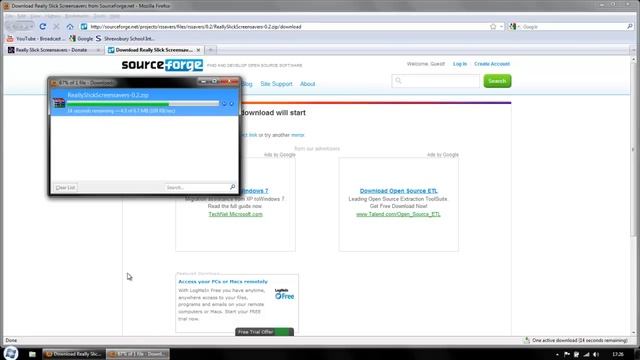Click the magnifier icon in Downloads search
Image resolution: width=640 pixels, height=360 pixels.
point(233,187)
